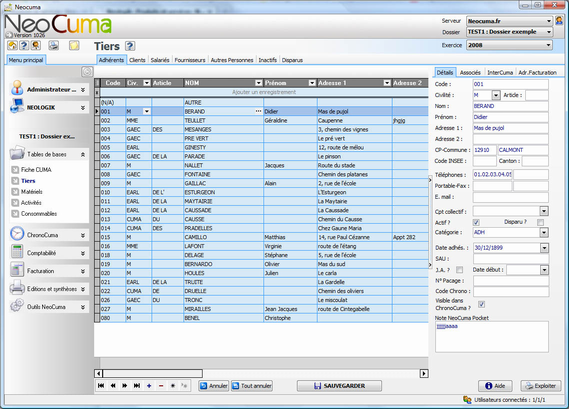Viewport: 569px width, 409px height.
Task: Open the Exercice 2008 dropdown
Action: (x=509, y=45)
